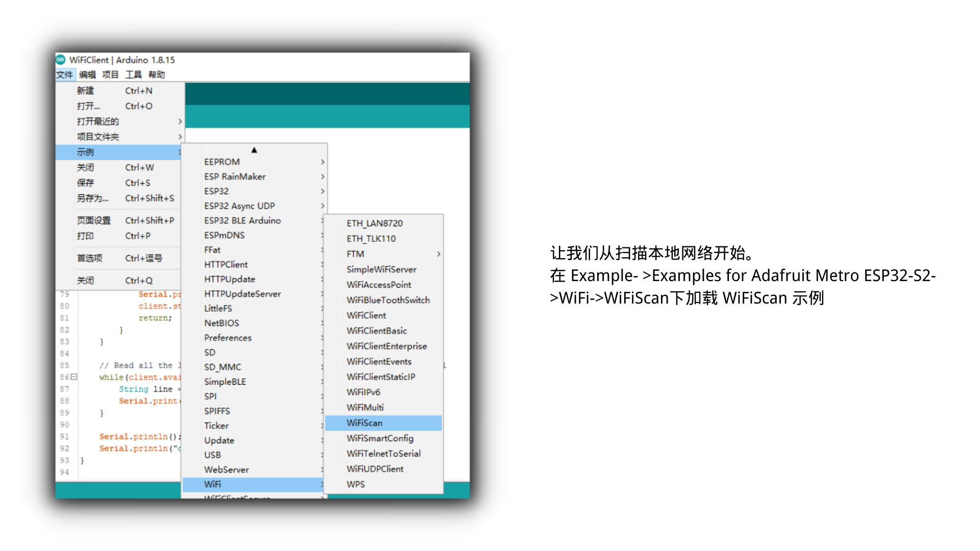Click the scroll-up arrow above the examples submenu

point(254,150)
